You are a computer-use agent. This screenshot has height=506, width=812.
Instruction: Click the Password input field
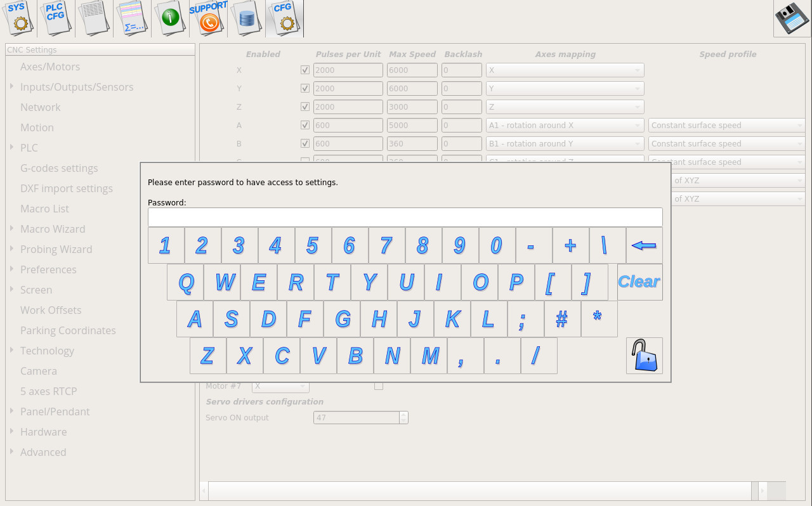(405, 217)
